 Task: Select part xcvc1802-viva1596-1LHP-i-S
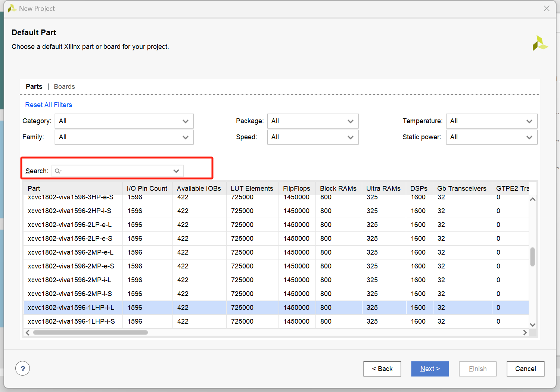[276, 321]
